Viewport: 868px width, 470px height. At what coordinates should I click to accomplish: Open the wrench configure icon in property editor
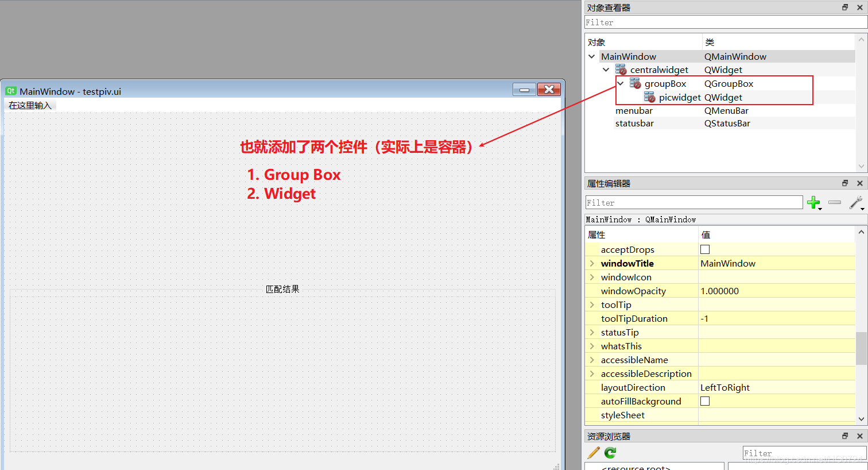[x=855, y=202]
